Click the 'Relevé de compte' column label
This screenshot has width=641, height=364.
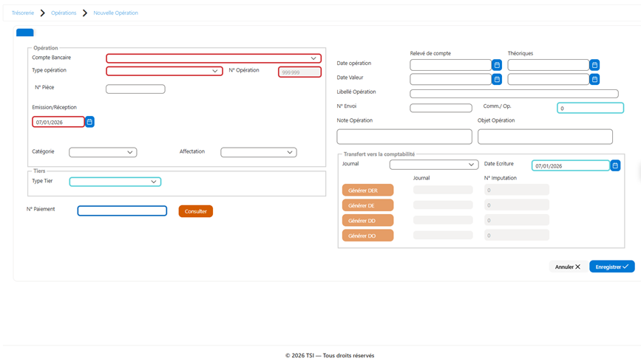click(430, 53)
